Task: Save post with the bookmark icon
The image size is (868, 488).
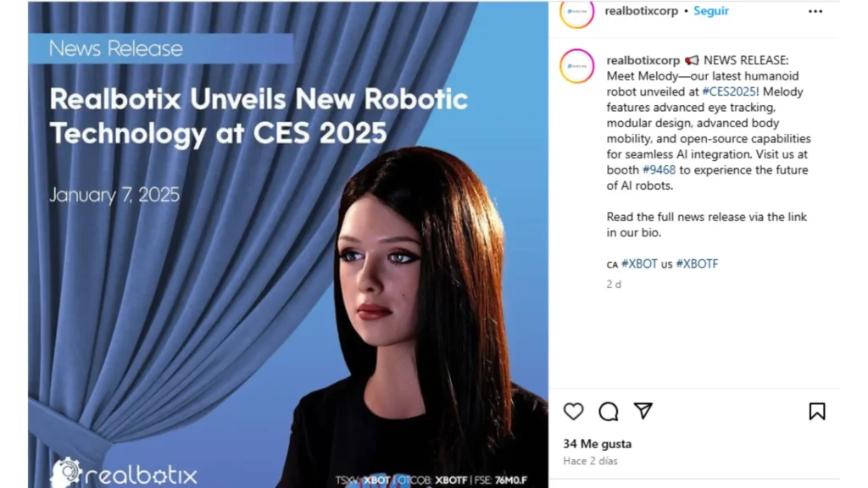Action: tap(817, 412)
